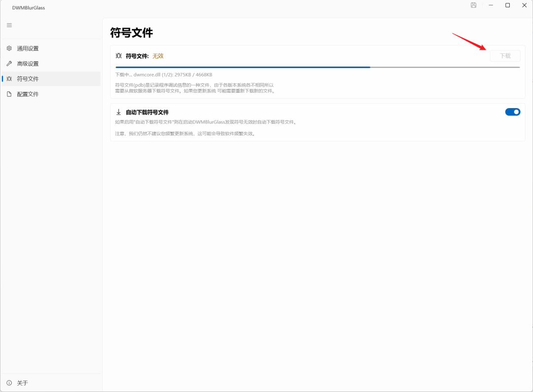533x392 pixels.
Task: Open the hamburger navigation menu
Action: pos(9,25)
